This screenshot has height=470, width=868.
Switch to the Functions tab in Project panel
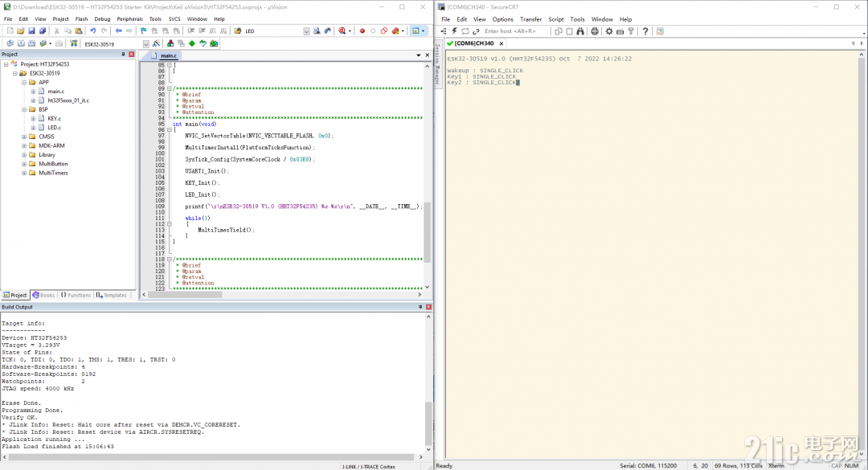(76, 295)
